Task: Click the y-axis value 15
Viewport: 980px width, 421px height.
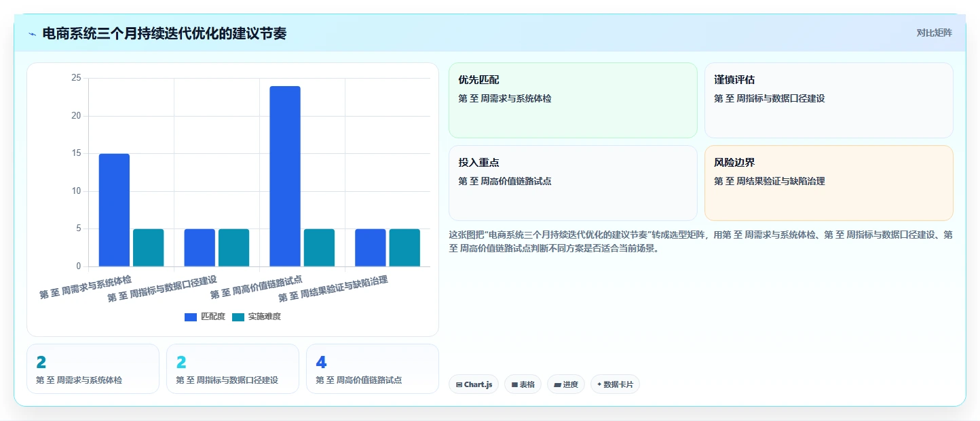Action: [x=76, y=153]
